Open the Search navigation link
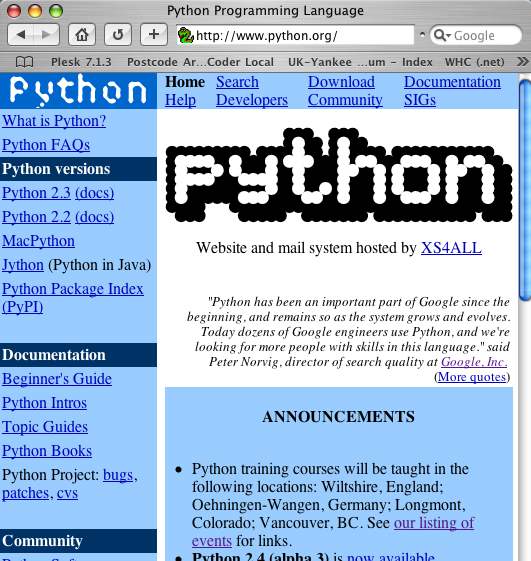Screen dimensions: 531x561 tap(237, 82)
